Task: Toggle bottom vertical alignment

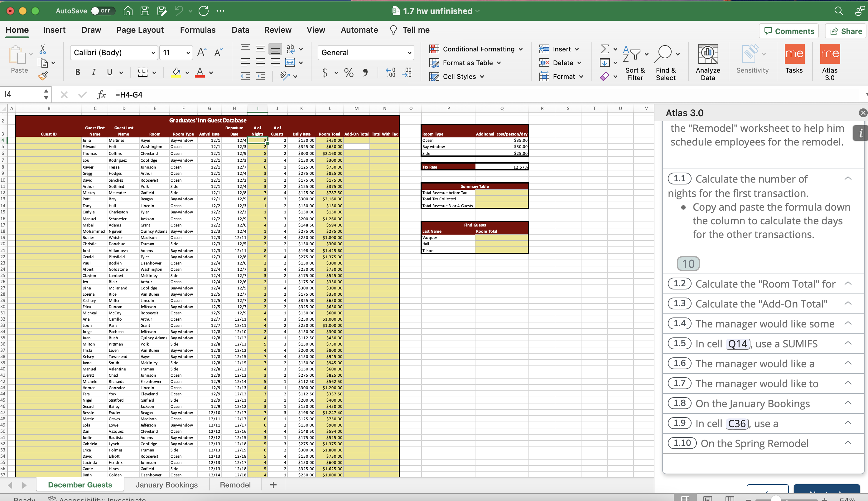Action: coord(275,49)
